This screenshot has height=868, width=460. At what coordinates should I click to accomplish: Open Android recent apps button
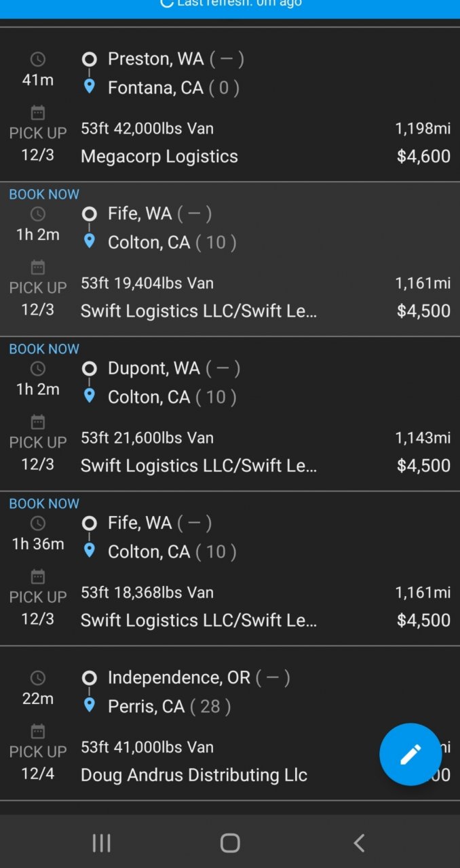coord(101,843)
